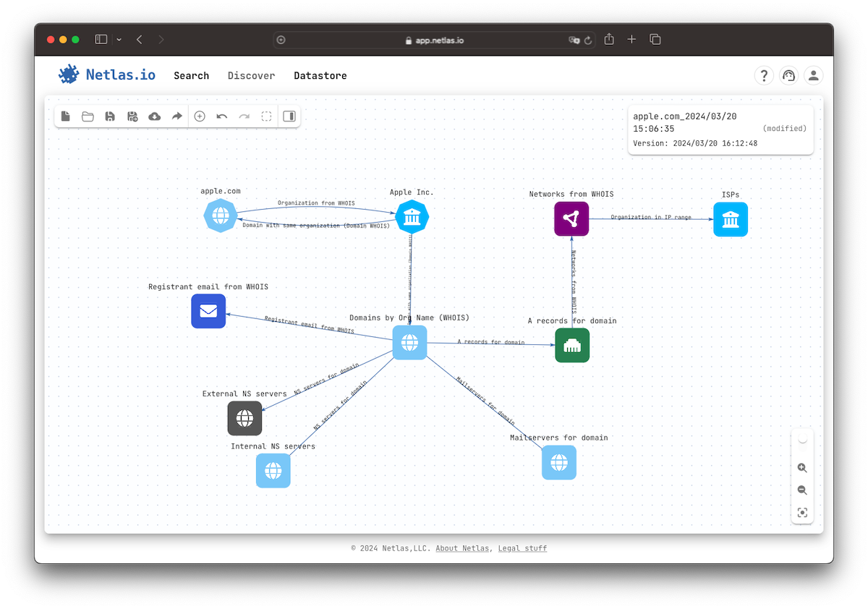Save the graph with the floppy disk icon
Image resolution: width=868 pixels, height=609 pixels.
[x=110, y=116]
